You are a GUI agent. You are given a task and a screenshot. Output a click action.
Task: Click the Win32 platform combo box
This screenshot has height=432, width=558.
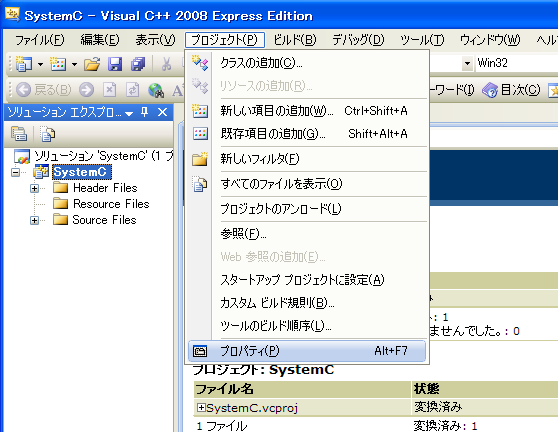point(516,63)
